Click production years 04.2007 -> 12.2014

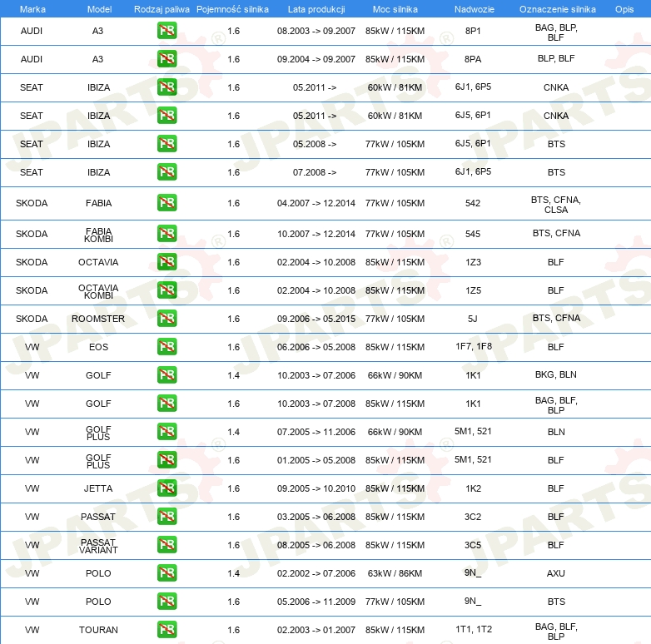[316, 203]
